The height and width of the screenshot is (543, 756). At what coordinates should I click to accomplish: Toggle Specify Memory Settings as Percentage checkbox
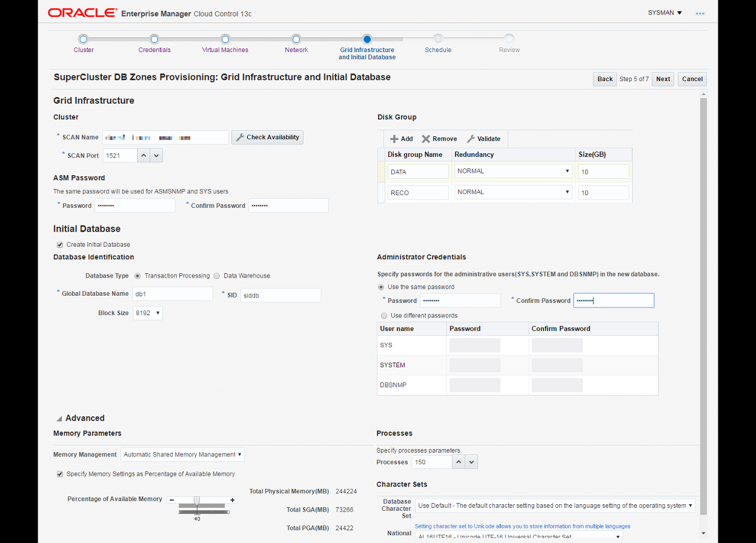pyautogui.click(x=60, y=474)
